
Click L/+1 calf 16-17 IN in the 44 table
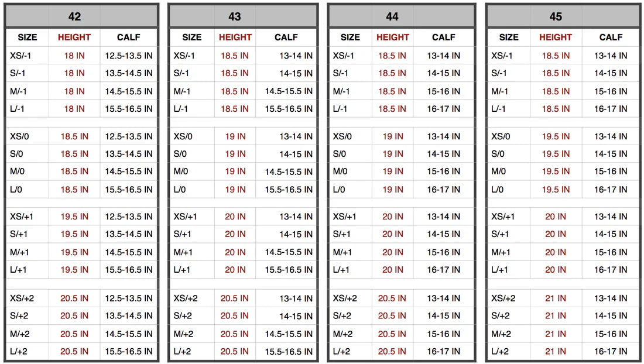click(x=443, y=270)
